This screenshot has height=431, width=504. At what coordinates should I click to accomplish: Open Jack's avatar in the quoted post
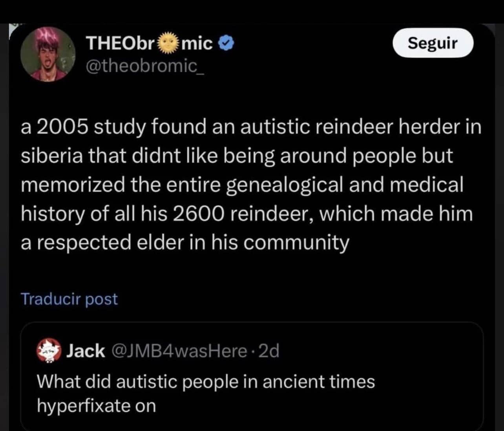49,350
